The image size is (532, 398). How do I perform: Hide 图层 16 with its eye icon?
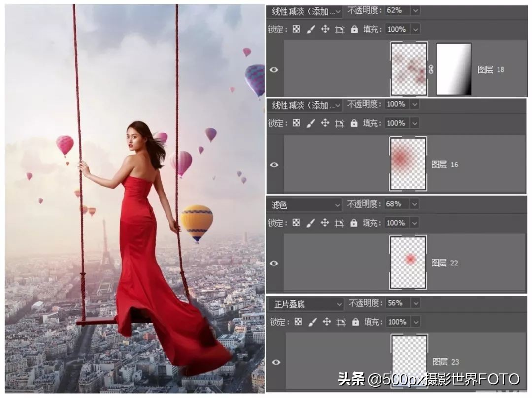click(274, 165)
